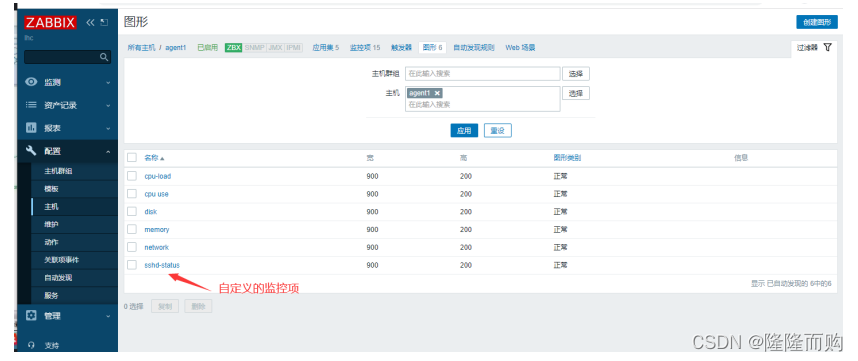Focus the 主机群组 search input

pos(483,73)
